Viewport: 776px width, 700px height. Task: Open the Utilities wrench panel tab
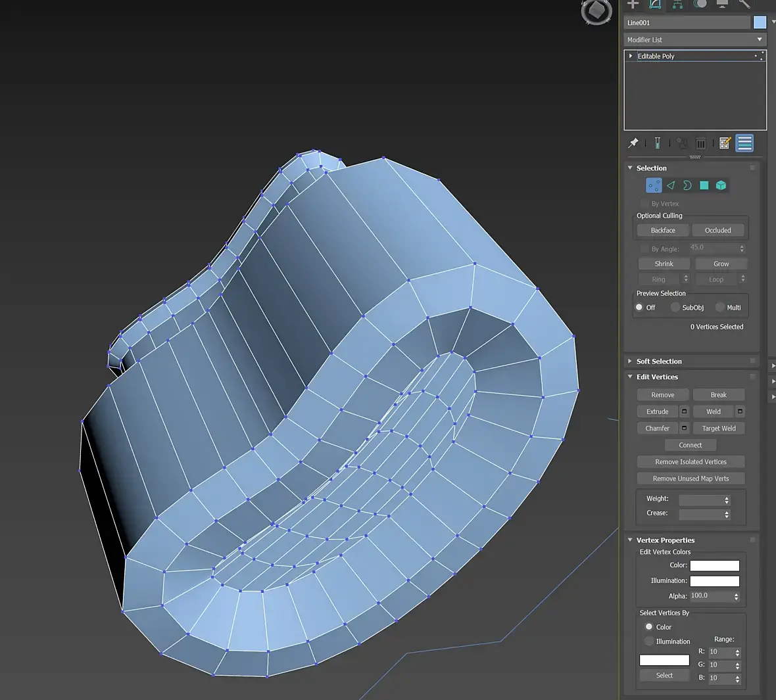click(x=744, y=4)
